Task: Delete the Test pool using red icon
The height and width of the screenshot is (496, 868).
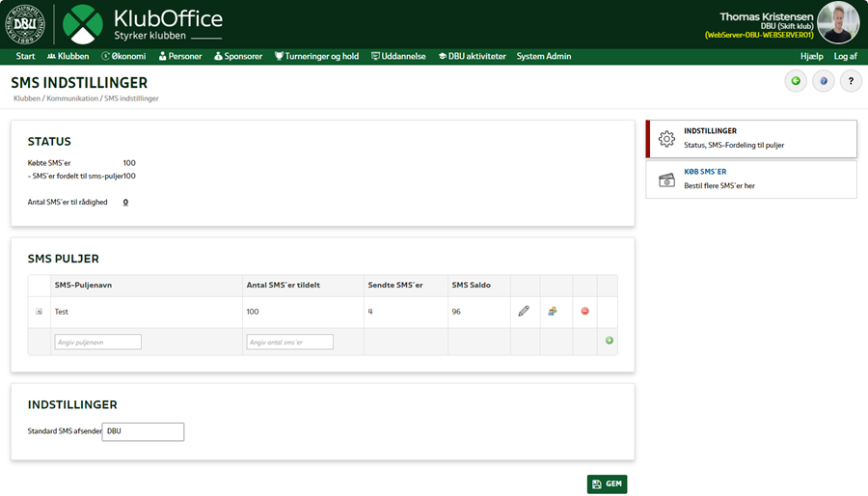Action: [584, 312]
